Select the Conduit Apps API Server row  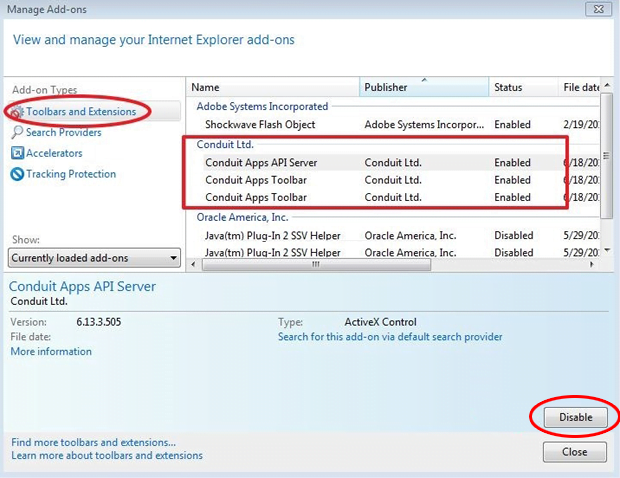coord(393,162)
